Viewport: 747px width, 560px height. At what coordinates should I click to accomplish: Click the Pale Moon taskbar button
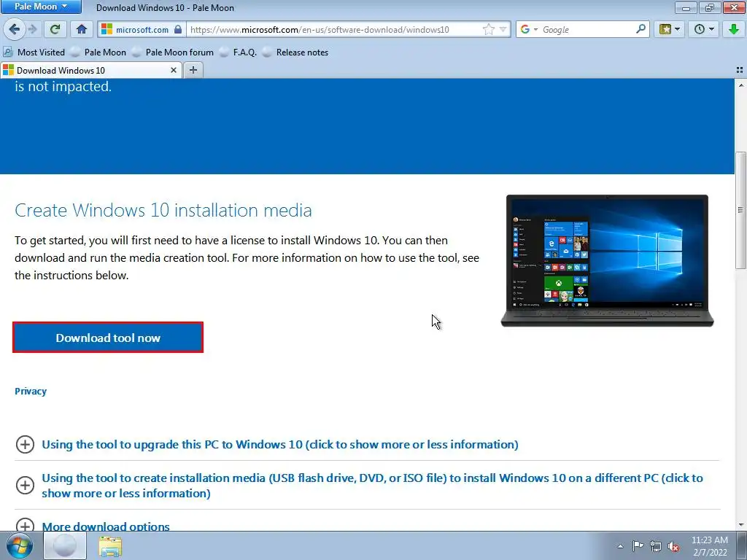(65, 545)
